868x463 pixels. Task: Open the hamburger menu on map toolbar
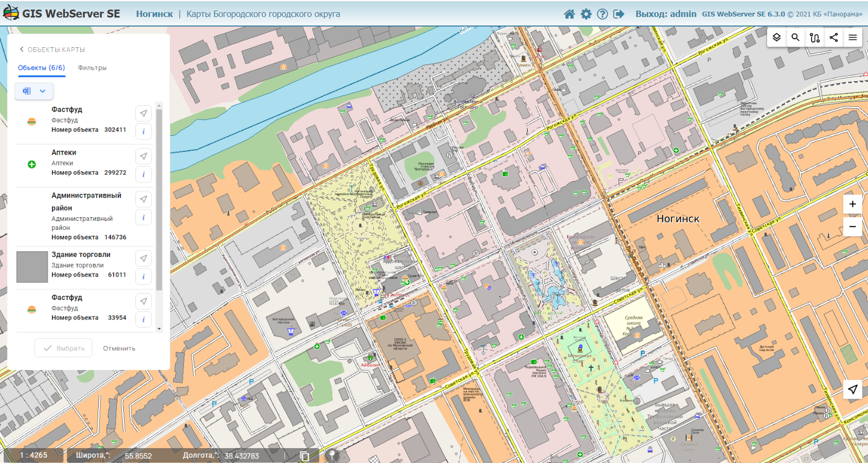tap(853, 37)
